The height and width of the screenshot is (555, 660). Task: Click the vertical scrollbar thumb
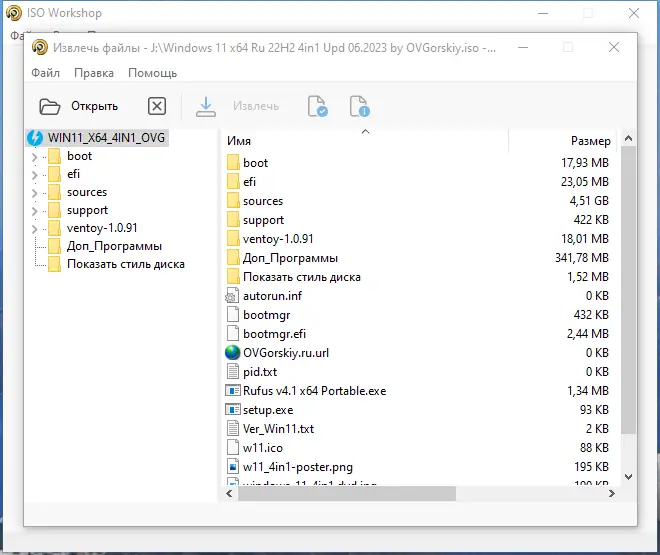point(628,290)
